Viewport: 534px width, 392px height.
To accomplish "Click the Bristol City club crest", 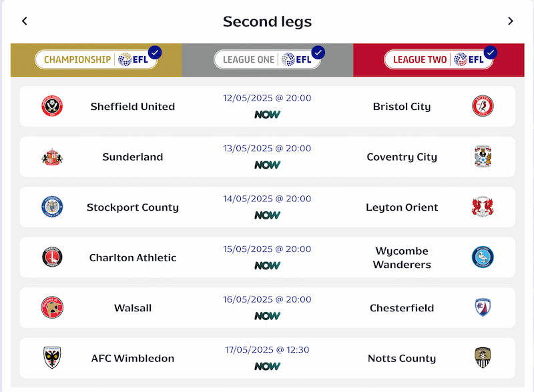I will click(483, 106).
